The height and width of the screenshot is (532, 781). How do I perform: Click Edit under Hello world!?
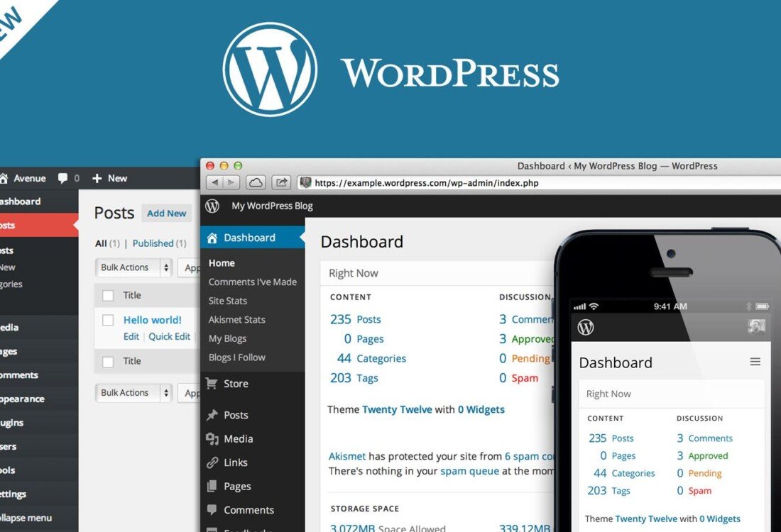131,336
